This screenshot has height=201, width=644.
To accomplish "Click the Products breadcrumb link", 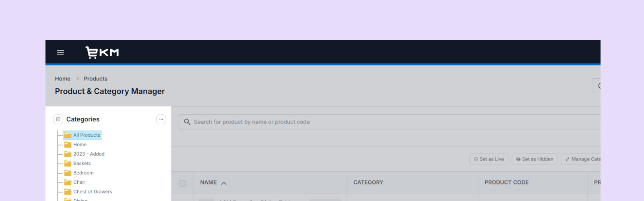I will tap(95, 79).
